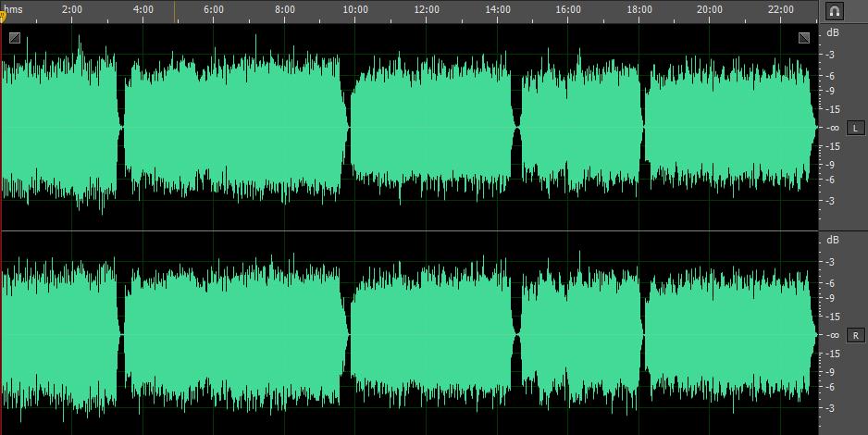
Task: Click the 14:00 mark on the time ruler
Action: [498, 9]
